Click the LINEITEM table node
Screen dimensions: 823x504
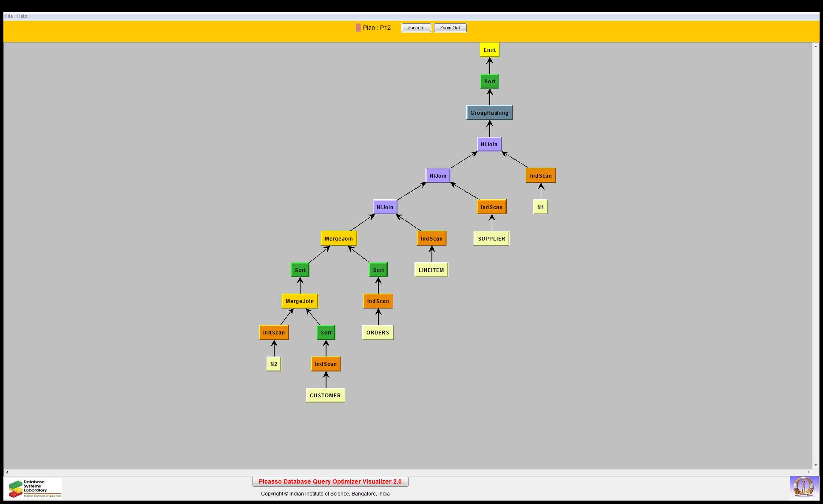(x=431, y=270)
